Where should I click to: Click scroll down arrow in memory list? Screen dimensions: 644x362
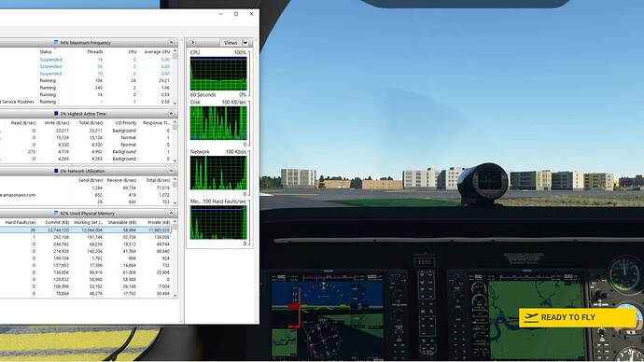point(175,295)
